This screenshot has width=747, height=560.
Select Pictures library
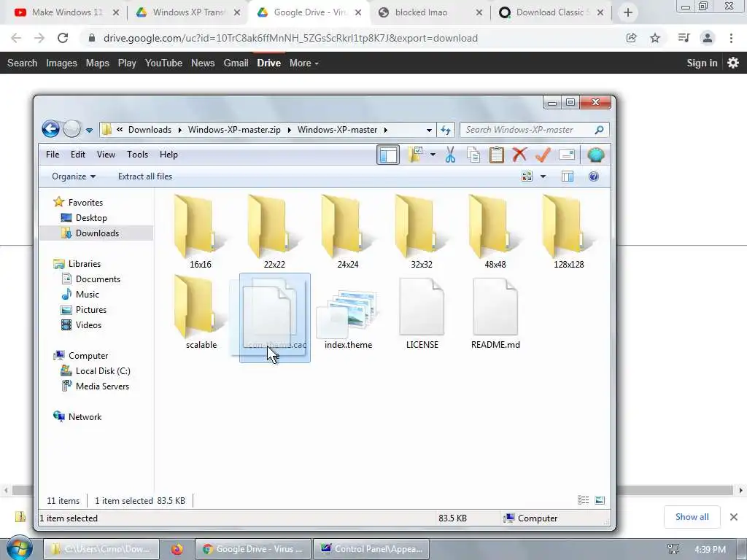click(90, 309)
